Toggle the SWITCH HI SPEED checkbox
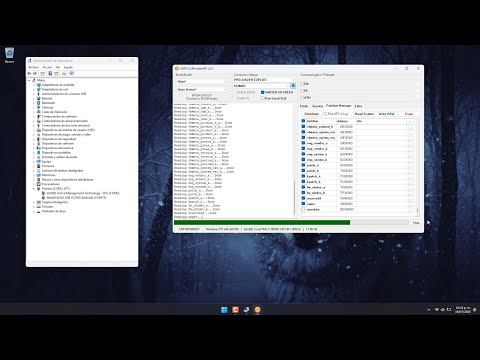 coord(263,92)
